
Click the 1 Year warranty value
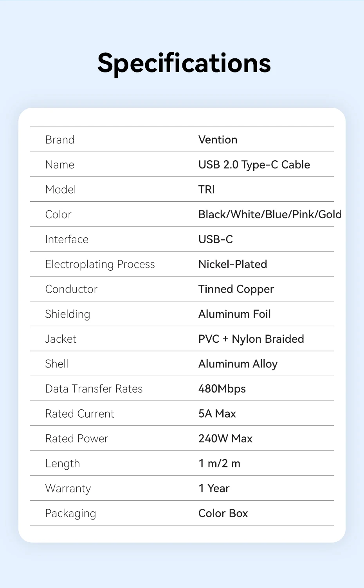point(214,488)
